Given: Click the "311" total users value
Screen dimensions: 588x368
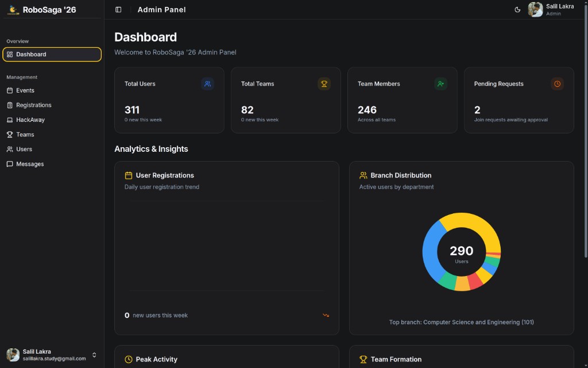Looking at the screenshot, I should point(132,110).
